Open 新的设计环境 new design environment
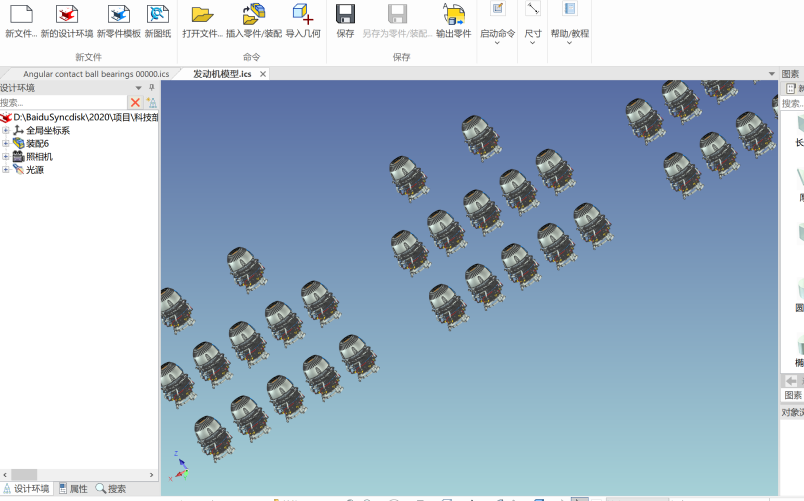The height and width of the screenshot is (501, 804). click(x=67, y=21)
